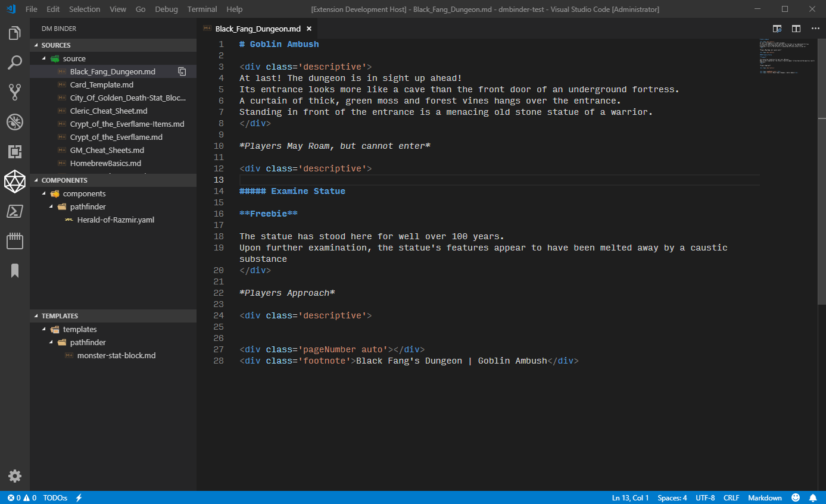Click the '##### Examine Statue' heading text
826x504 pixels.
click(292, 191)
